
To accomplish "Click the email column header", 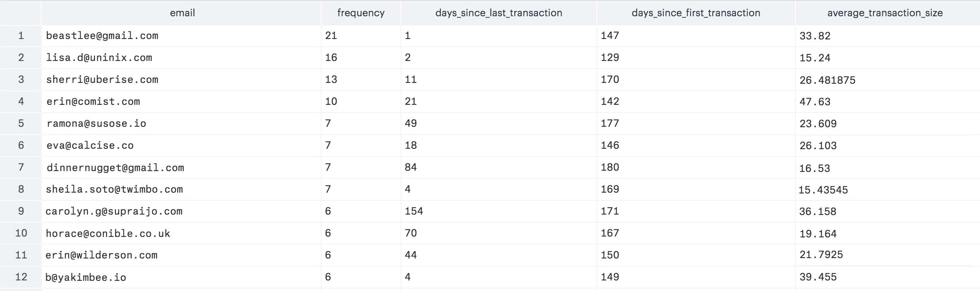I will 182,13.
